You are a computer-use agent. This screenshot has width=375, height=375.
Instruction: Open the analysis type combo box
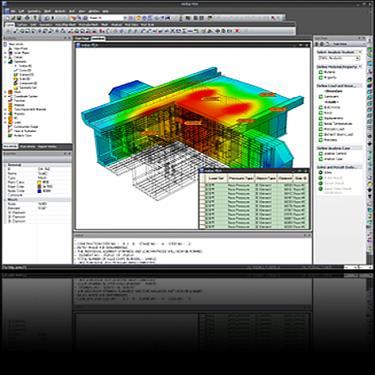(x=339, y=58)
